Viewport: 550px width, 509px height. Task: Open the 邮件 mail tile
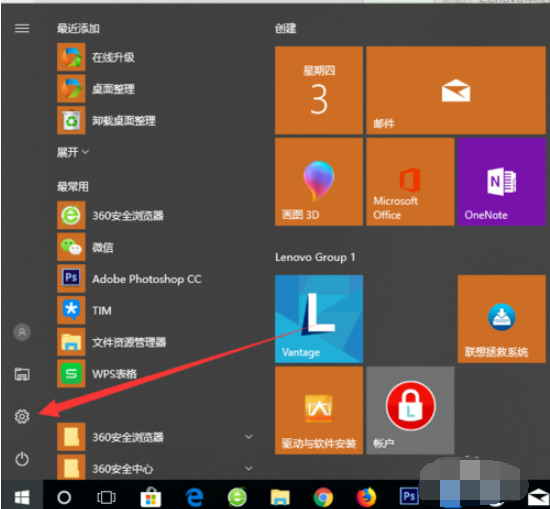456,90
